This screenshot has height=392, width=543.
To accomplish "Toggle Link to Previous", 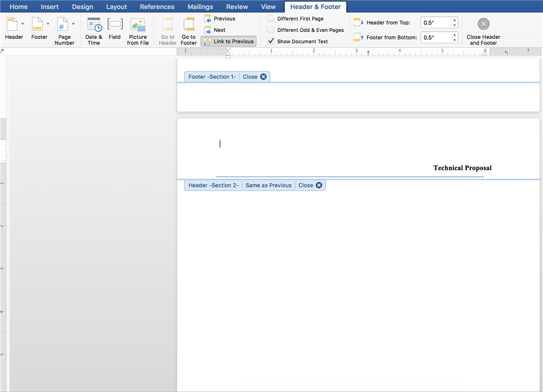I will 229,41.
